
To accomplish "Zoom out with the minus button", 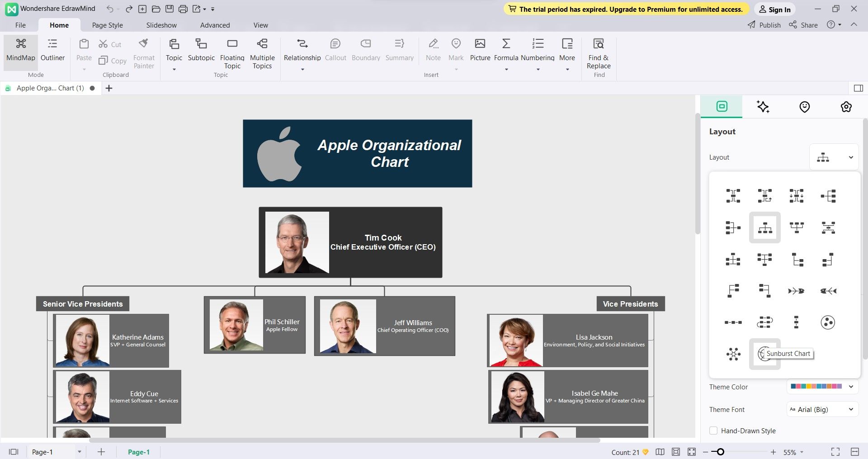I will point(705,452).
